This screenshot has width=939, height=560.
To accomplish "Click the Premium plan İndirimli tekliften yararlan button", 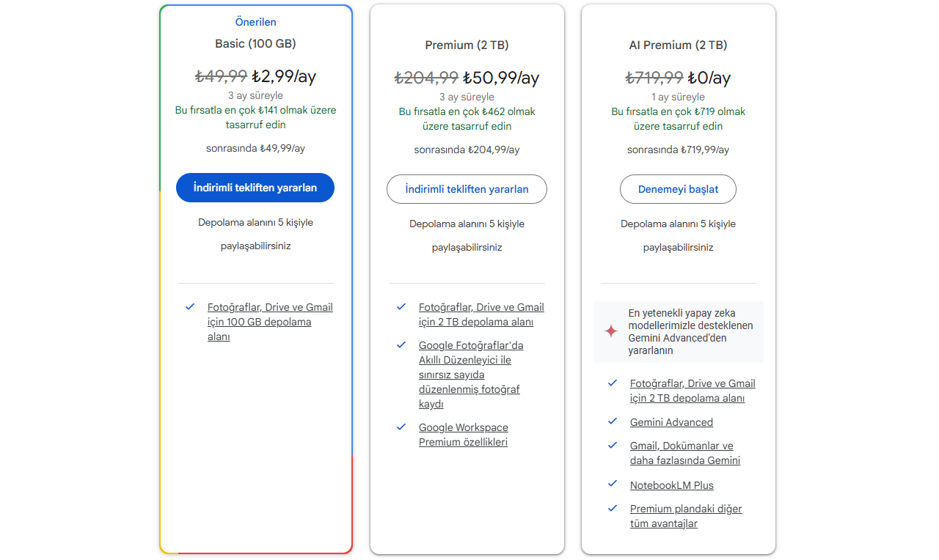I will (467, 189).
